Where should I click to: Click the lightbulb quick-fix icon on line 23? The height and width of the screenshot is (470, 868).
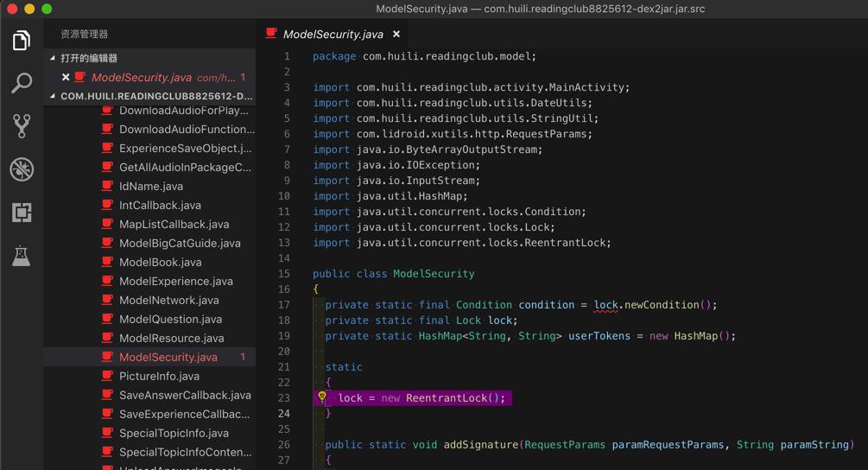(321, 397)
